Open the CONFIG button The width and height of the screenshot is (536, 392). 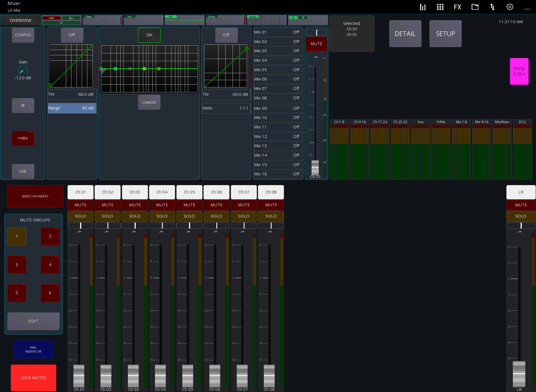pyautogui.click(x=23, y=35)
